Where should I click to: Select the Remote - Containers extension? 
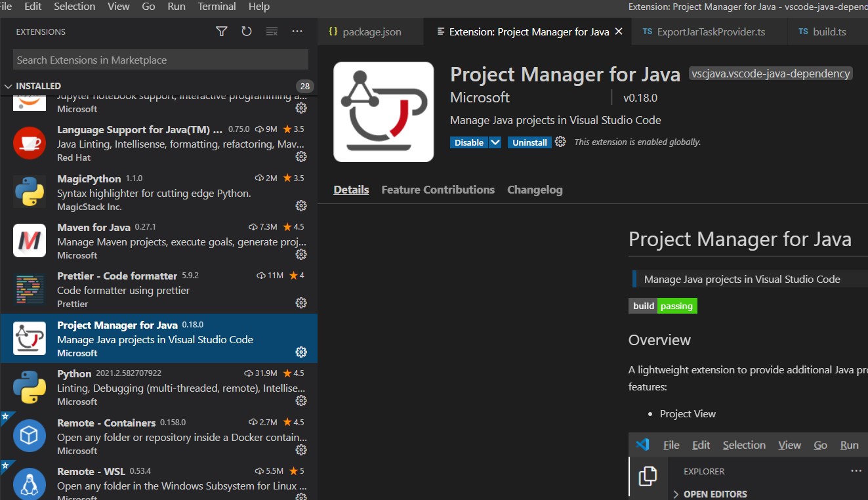coord(159,436)
